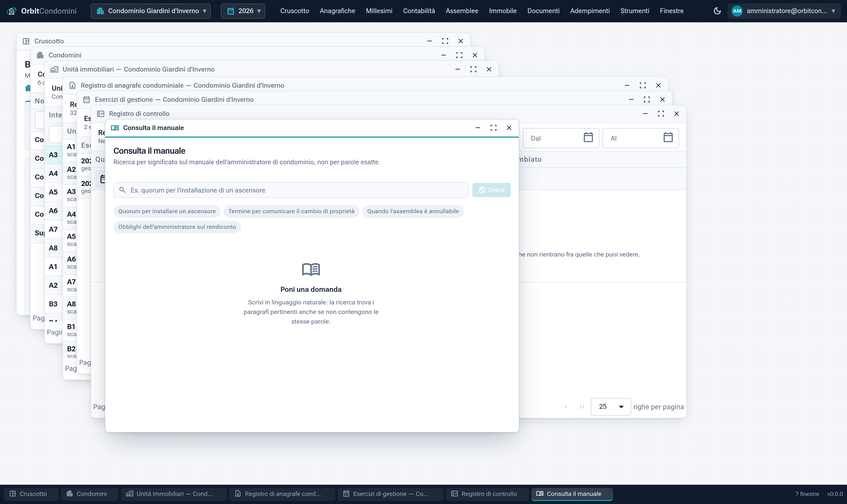Focus the manual search input field
The height and width of the screenshot is (504, 847).
291,190
